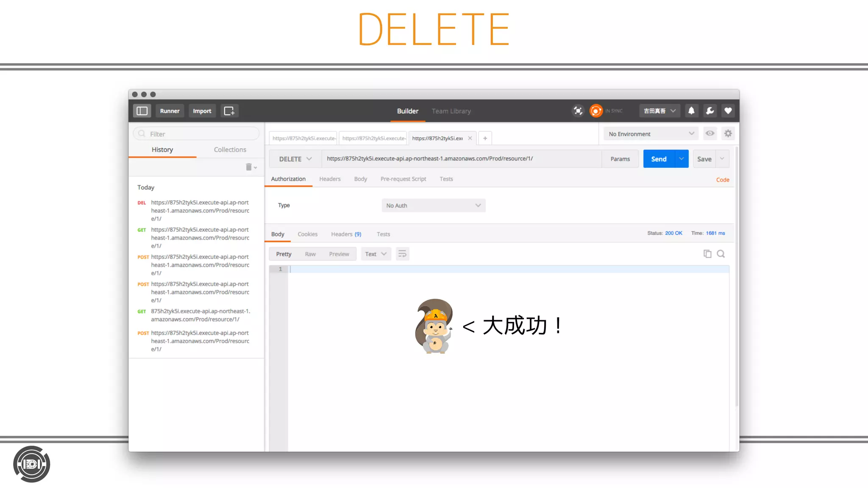
Task: Click the interceptor satellite icon
Action: tap(578, 111)
